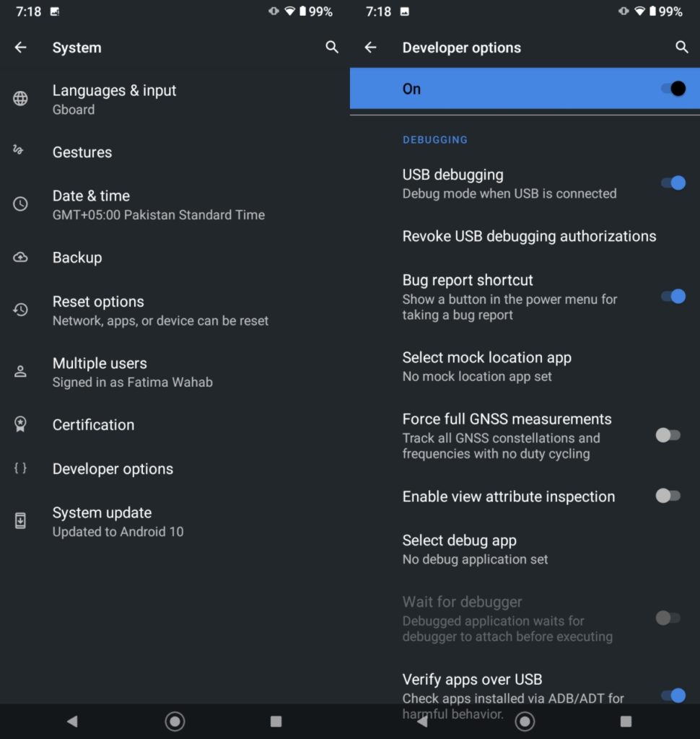Open Select mock location app chooser
This screenshot has height=739, width=700.
tap(486, 366)
